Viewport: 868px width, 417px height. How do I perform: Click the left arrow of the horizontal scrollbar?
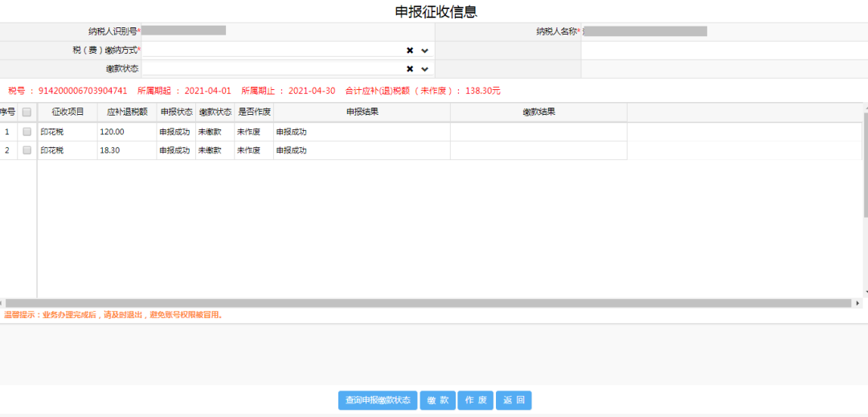(x=2, y=303)
